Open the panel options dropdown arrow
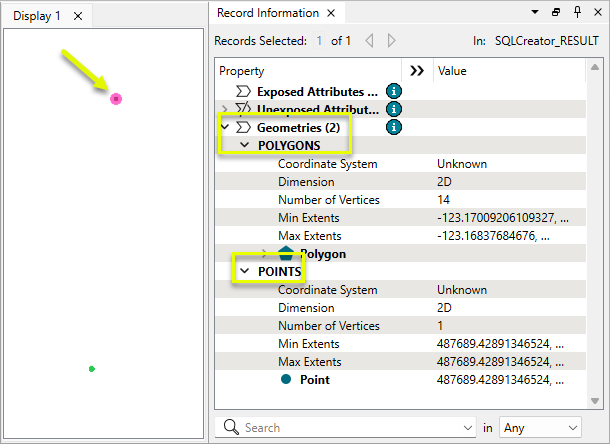Viewport: 610px width, 444px height. coord(532,13)
